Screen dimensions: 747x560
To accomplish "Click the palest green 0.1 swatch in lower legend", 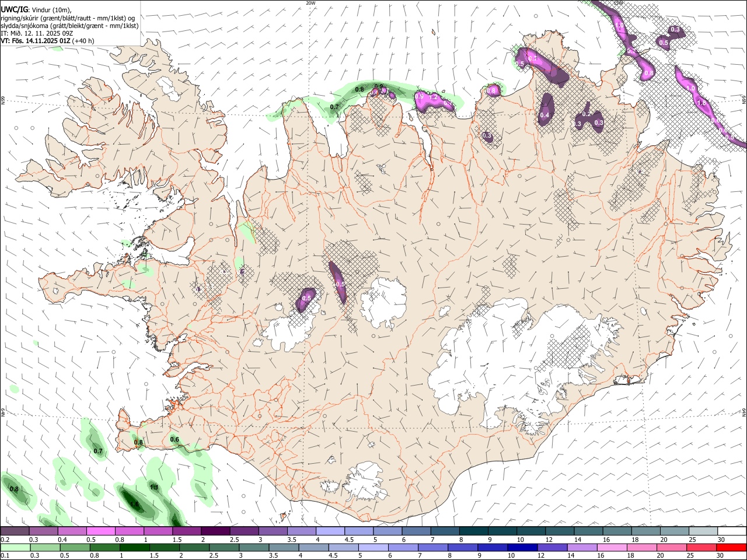I will [15, 547].
